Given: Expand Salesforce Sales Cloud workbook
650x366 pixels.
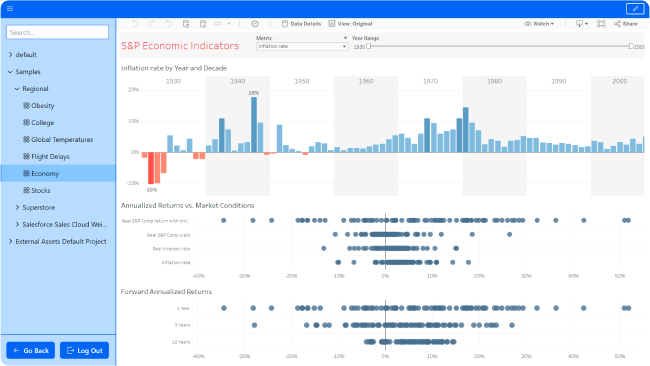Looking at the screenshot, I should 17,225.
